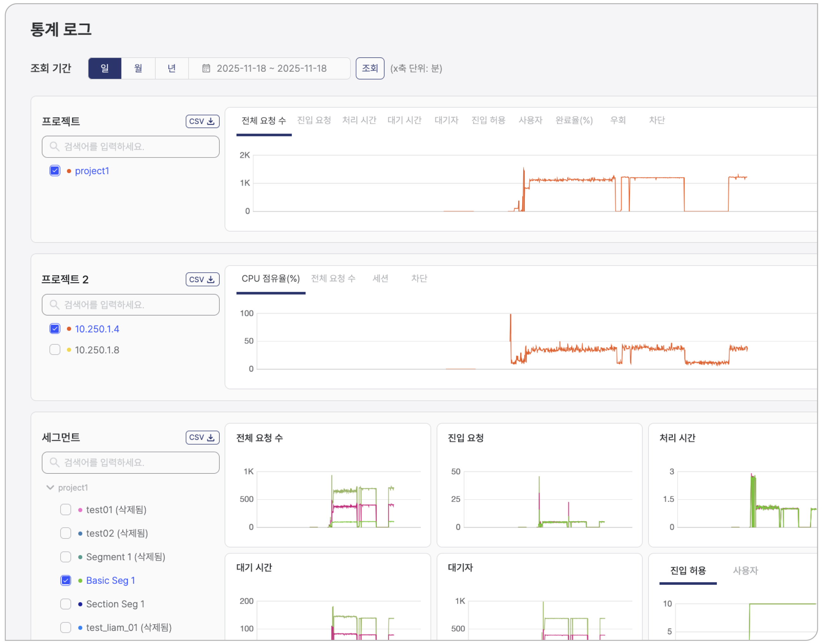This screenshot has height=644, width=823.
Task: Click the Basic Seg 1 label
Action: tap(111, 580)
